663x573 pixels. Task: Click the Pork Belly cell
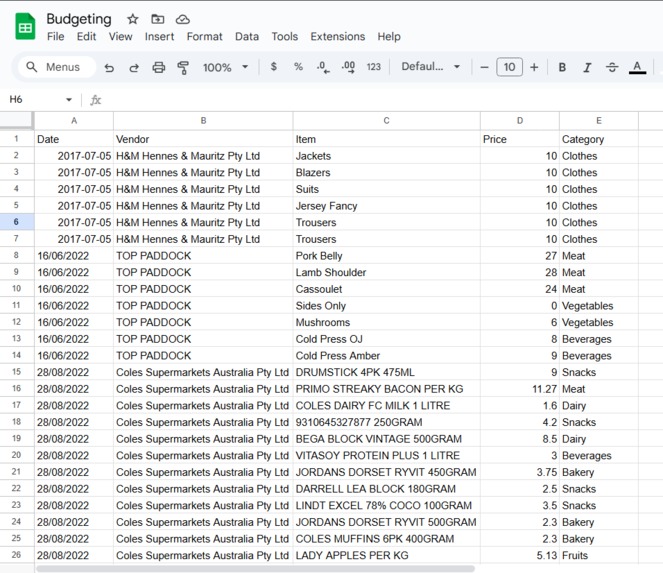386,255
